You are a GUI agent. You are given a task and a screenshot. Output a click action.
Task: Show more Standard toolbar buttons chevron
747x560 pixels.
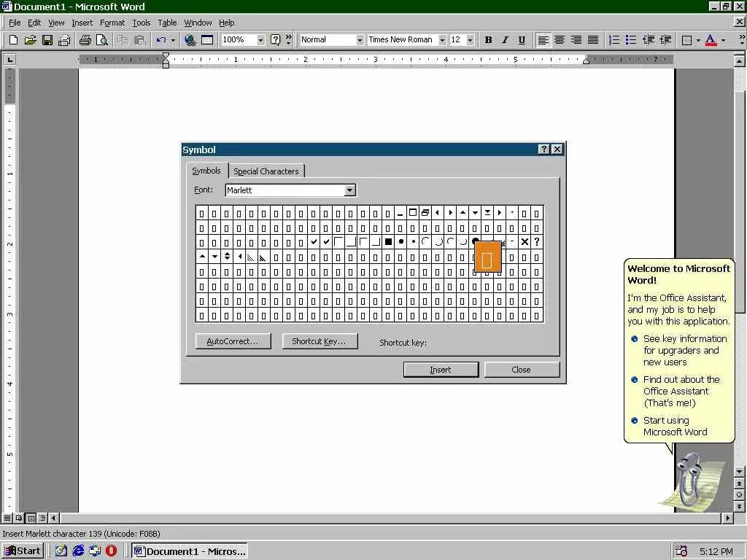click(x=288, y=40)
